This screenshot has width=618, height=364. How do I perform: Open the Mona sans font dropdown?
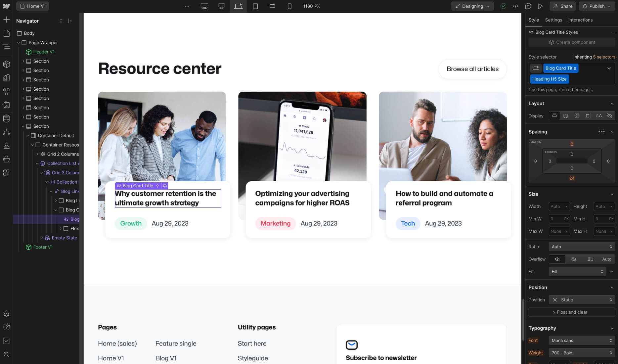(x=582, y=340)
